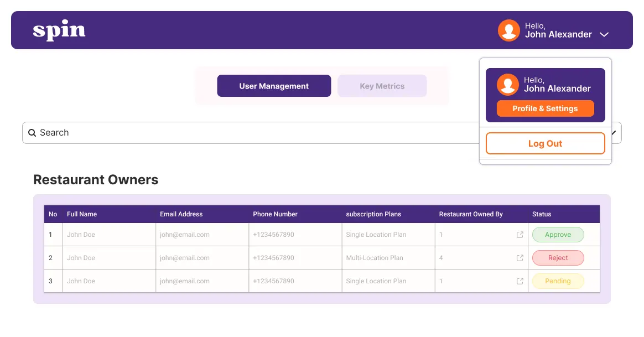This screenshot has height=337, width=644.
Task: Open restaurants link icon in row 3
Action: (x=520, y=281)
